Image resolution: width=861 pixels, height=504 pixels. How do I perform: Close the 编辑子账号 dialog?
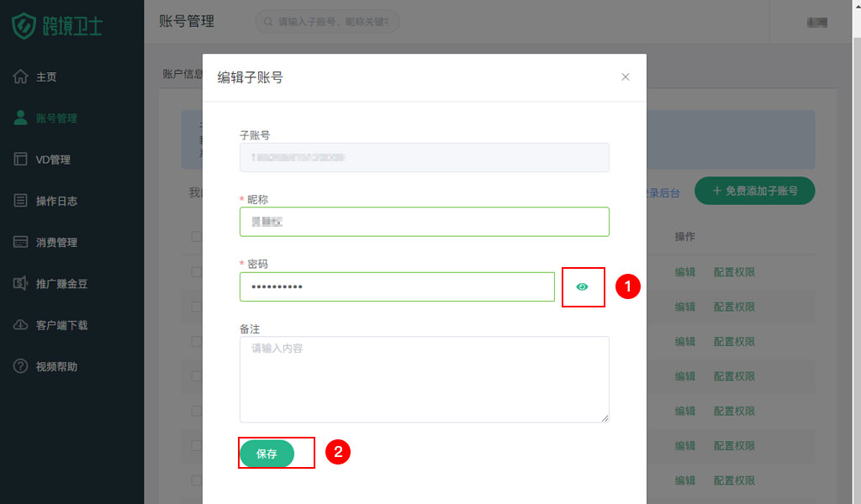click(x=625, y=76)
